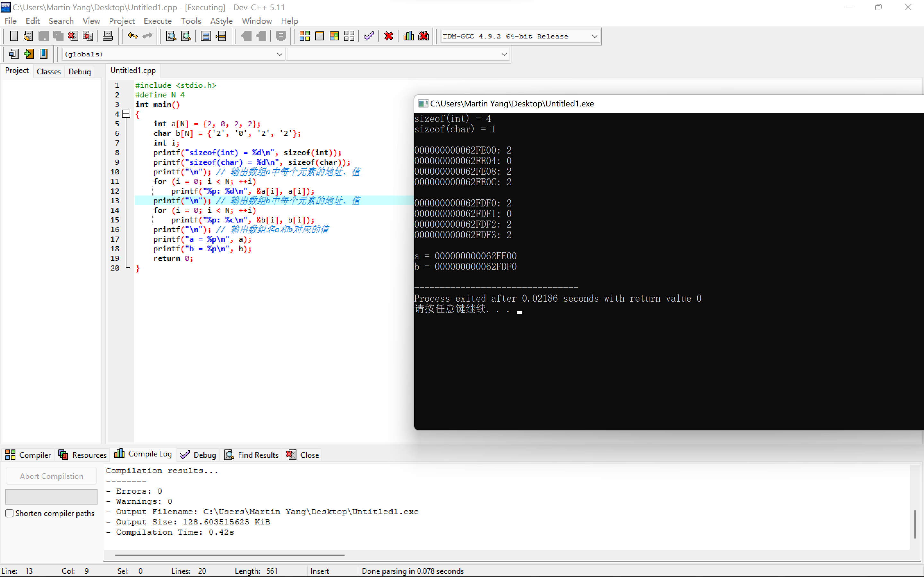The width and height of the screenshot is (924, 577).
Task: Click the Profile analysis bar chart icon
Action: [408, 36]
